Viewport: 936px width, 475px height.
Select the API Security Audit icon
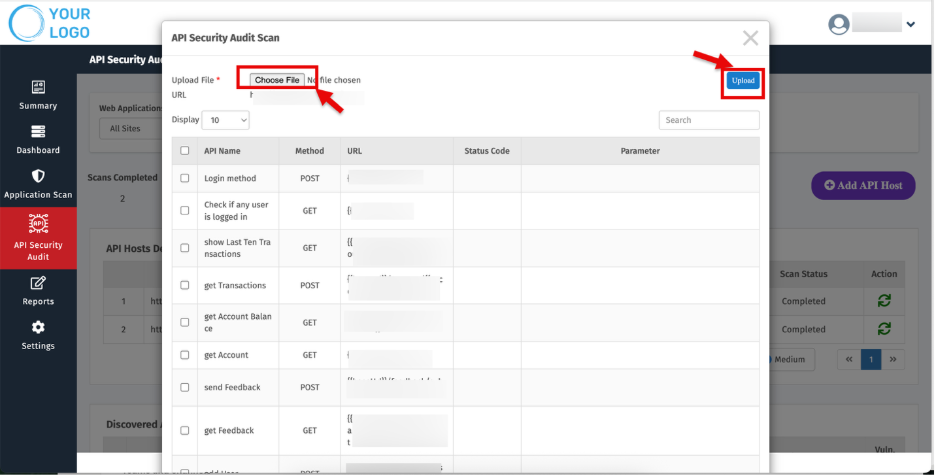coord(38,223)
